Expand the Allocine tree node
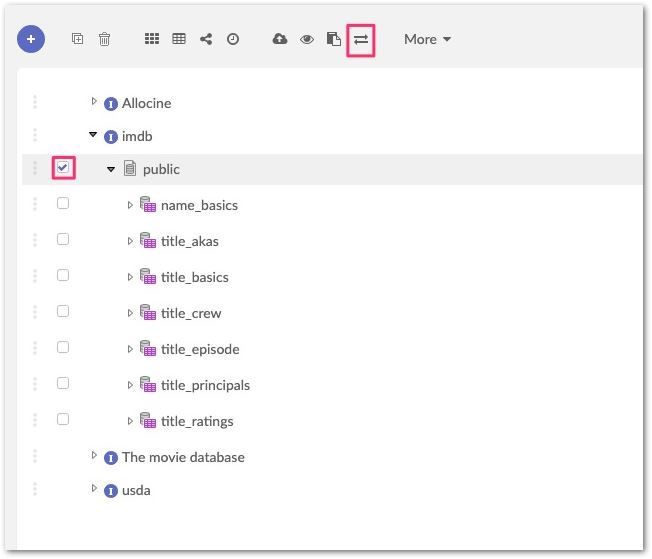This screenshot has height=559, width=652. click(94, 101)
